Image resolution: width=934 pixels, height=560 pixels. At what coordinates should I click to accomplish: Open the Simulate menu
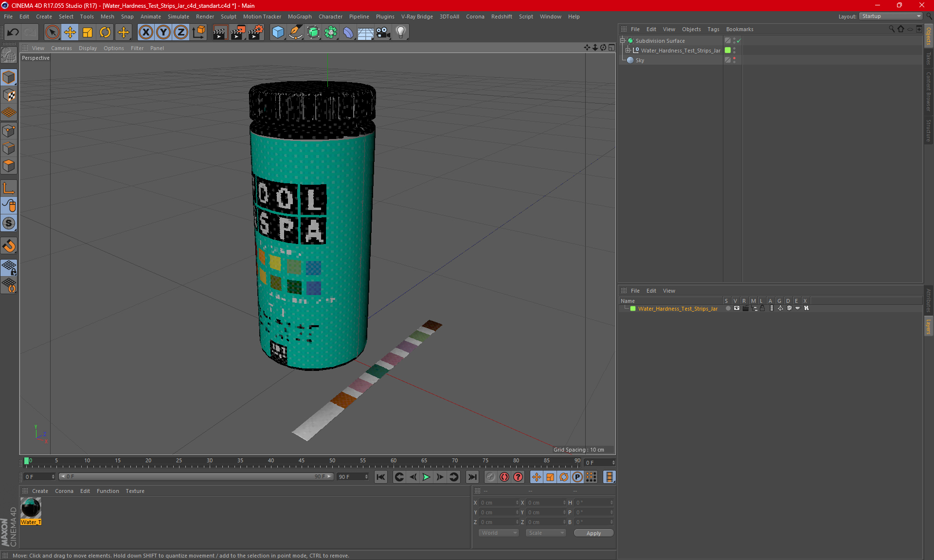[x=179, y=17]
